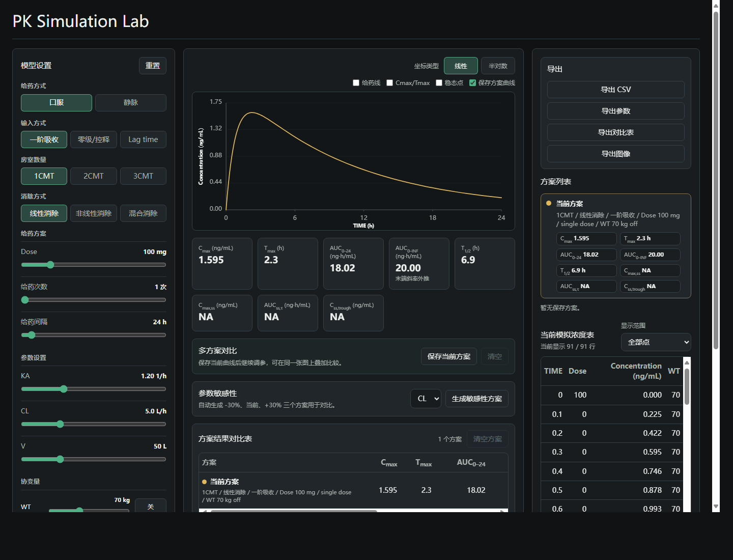Viewport: 733px width, 560px height.
Task: Click the Cmax 1.595 metric card
Action: point(222,264)
